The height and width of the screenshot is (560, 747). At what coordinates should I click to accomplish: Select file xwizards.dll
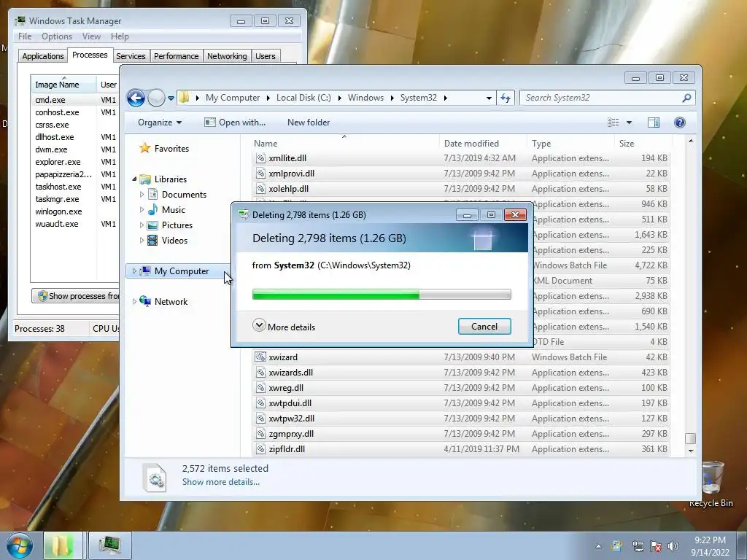pos(290,373)
